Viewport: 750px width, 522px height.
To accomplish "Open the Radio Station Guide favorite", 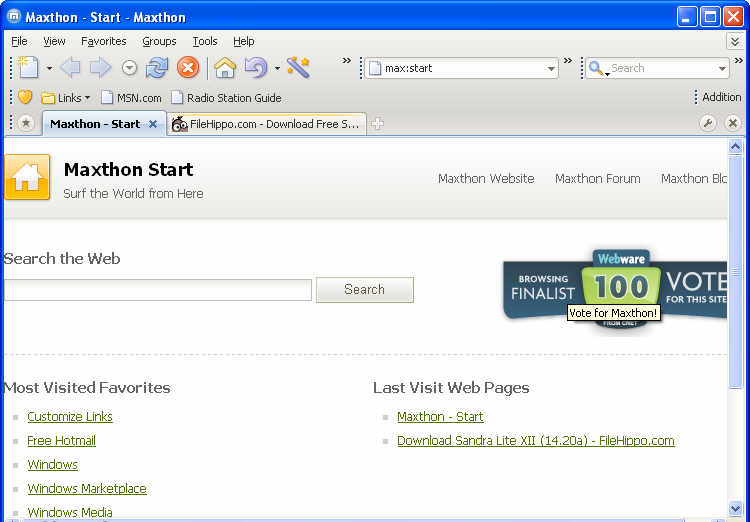I will [226, 98].
